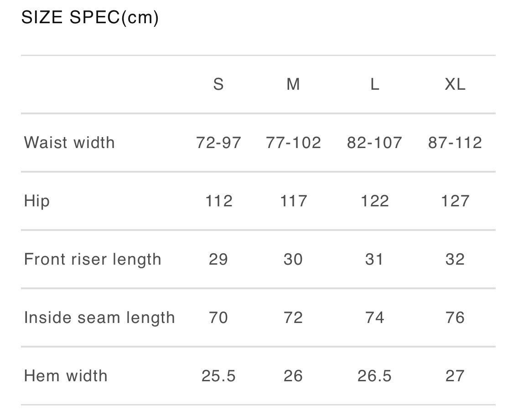Click the Hem width row label
The height and width of the screenshot is (420, 523).
tap(66, 376)
